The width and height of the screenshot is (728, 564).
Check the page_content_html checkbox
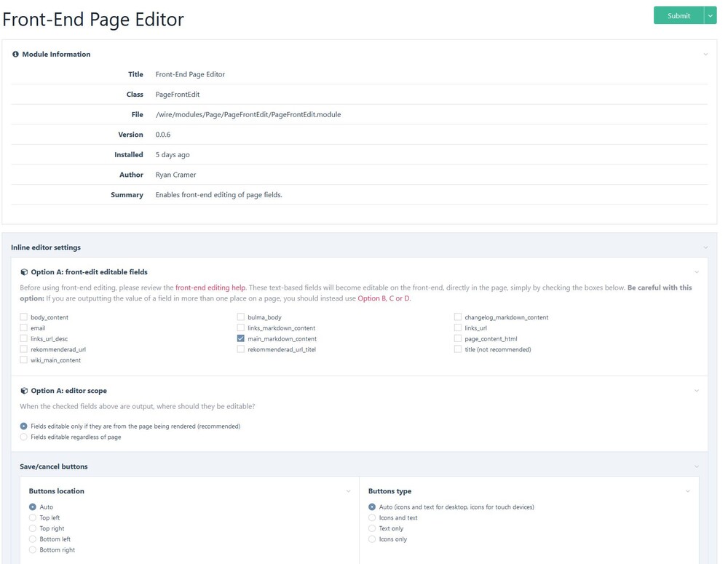tap(458, 339)
